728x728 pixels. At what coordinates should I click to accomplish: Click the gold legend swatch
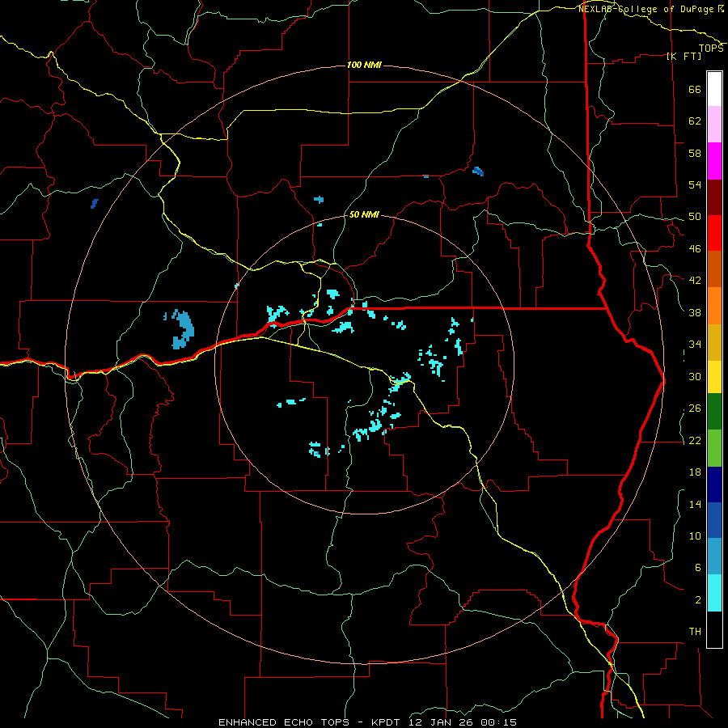click(x=714, y=342)
